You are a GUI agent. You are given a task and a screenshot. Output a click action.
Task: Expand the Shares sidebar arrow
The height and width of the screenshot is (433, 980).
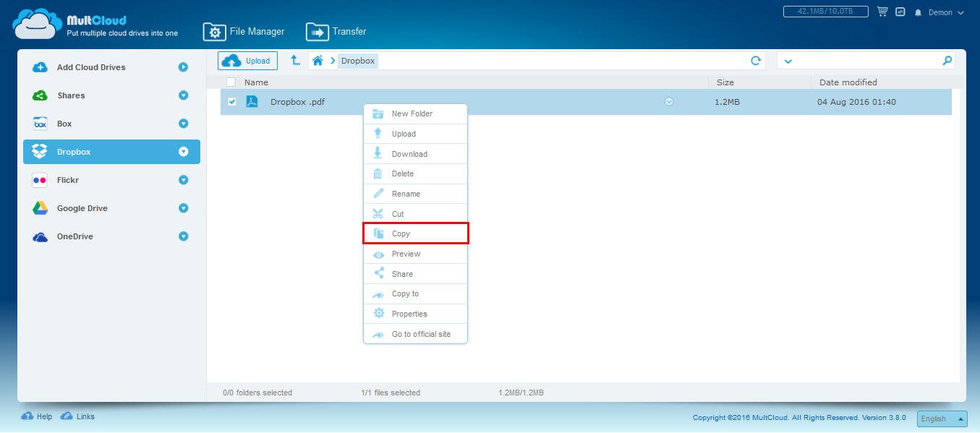[183, 95]
